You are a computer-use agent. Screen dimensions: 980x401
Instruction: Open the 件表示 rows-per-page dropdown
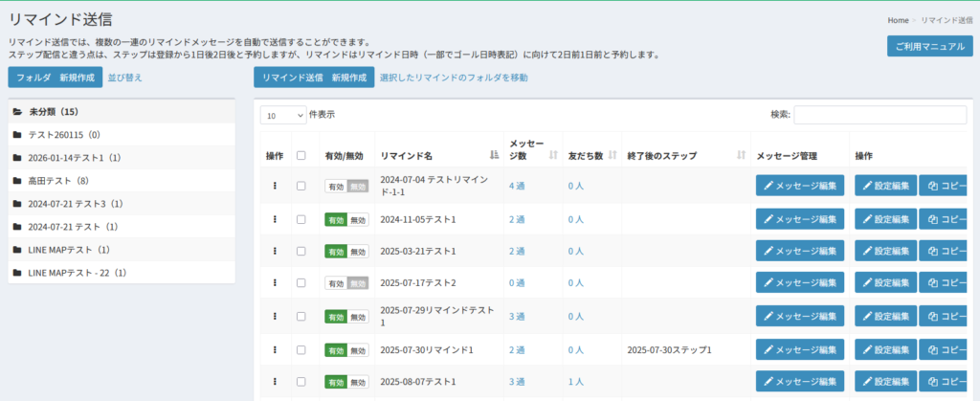282,115
